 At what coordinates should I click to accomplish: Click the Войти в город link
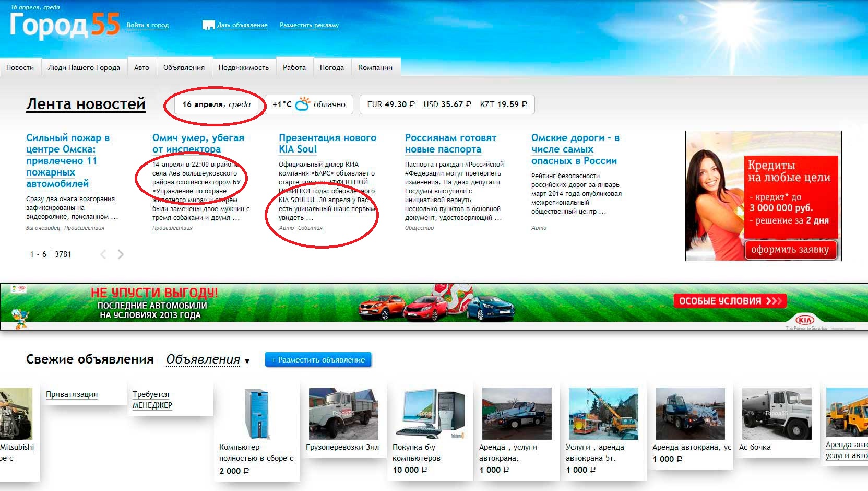point(148,25)
